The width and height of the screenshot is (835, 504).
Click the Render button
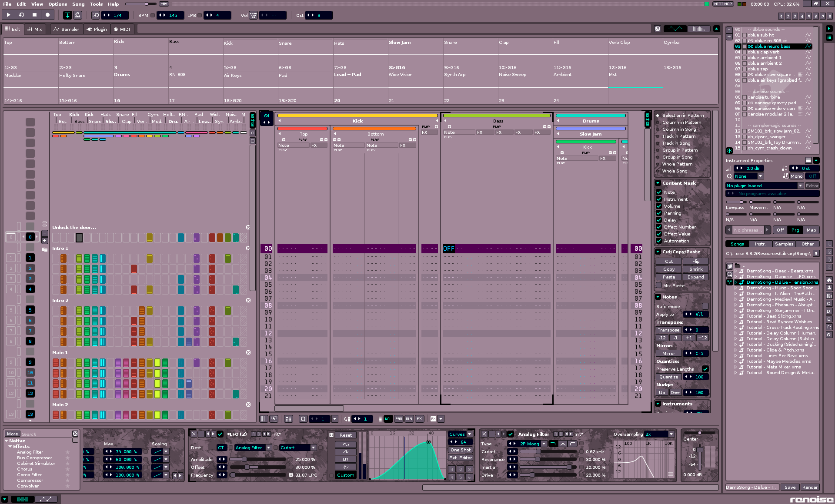click(810, 487)
